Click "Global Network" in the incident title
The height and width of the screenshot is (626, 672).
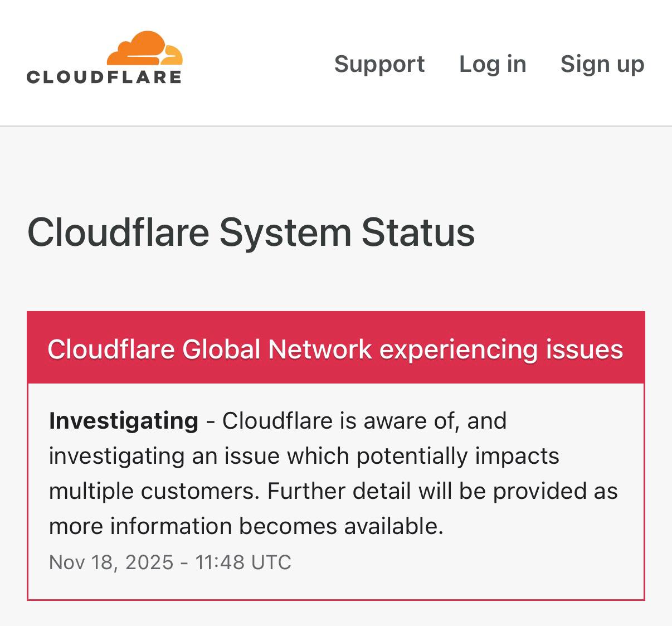(277, 350)
